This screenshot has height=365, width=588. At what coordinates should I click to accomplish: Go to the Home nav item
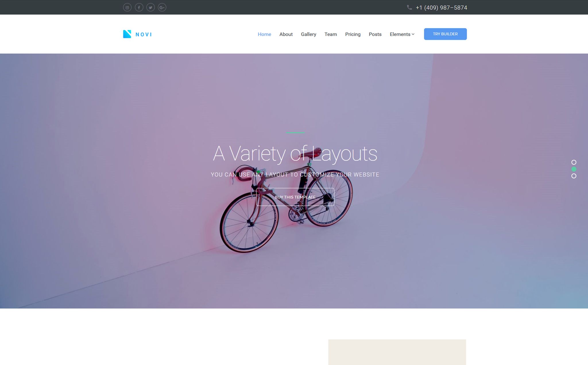(x=264, y=34)
